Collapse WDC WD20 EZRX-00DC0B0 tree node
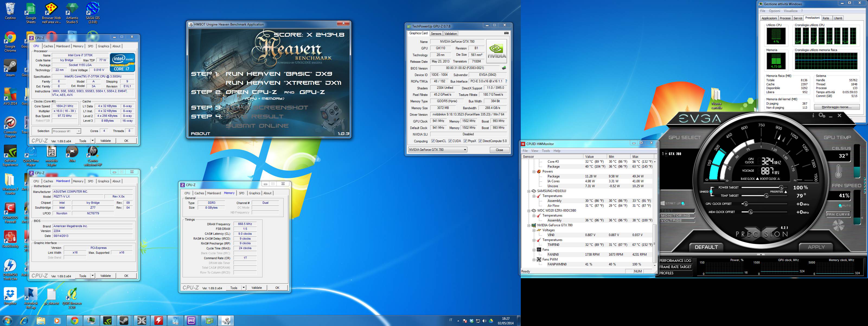The width and height of the screenshot is (868, 326). [529, 211]
